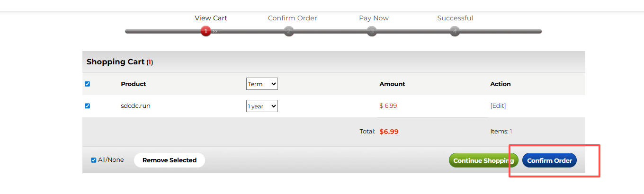Toggle the All/None checkbox
The width and height of the screenshot is (644, 194).
coord(94,160)
